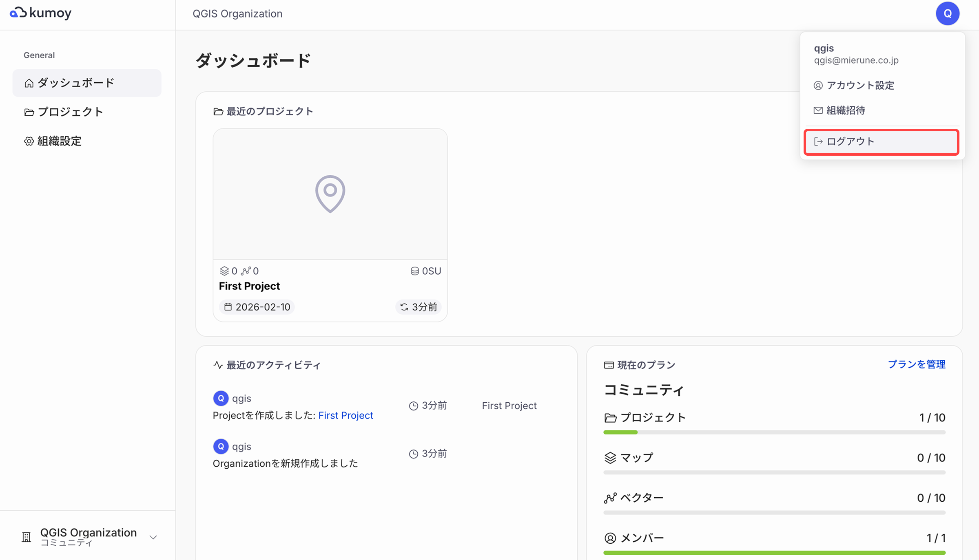Viewport: 979px width, 560px height.
Task: Click the vector nodes icon beside ベクター
Action: point(610,497)
